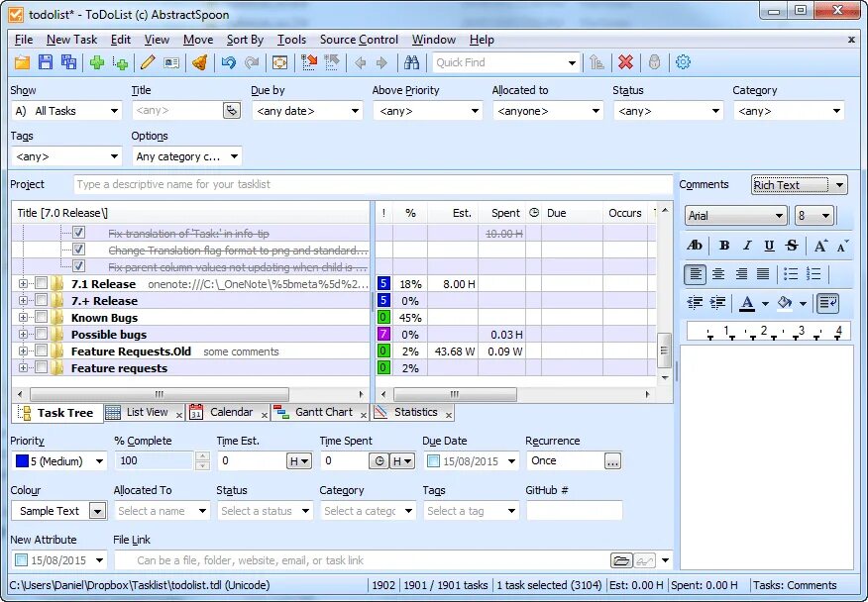Open the Allocated to filter dropdown
The image size is (868, 602).
[596, 111]
